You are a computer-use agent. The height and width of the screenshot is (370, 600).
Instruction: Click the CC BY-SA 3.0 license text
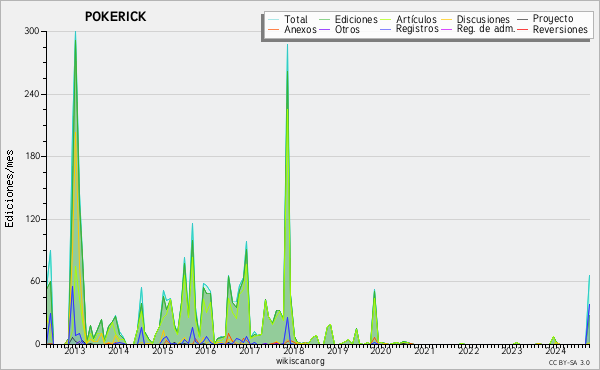click(569, 362)
